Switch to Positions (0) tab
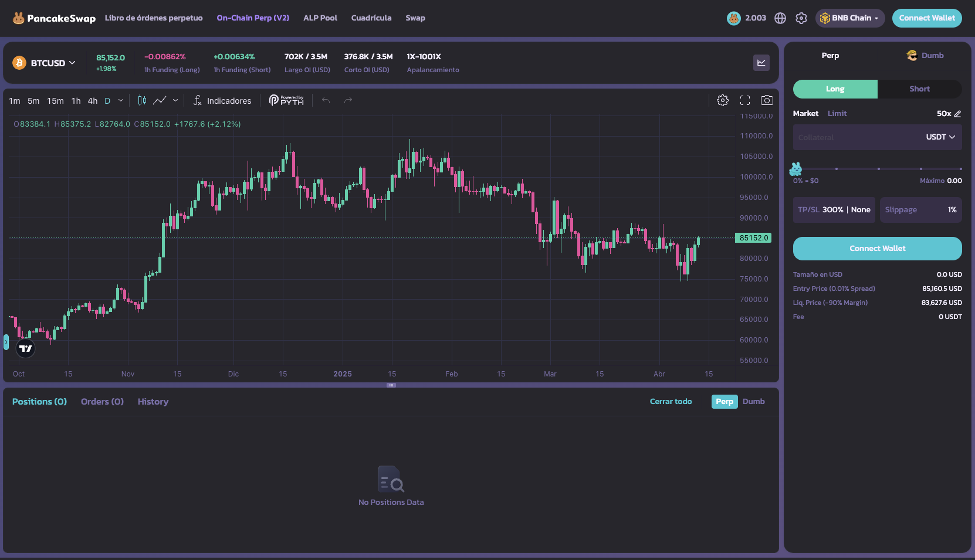The width and height of the screenshot is (975, 560). click(x=39, y=402)
